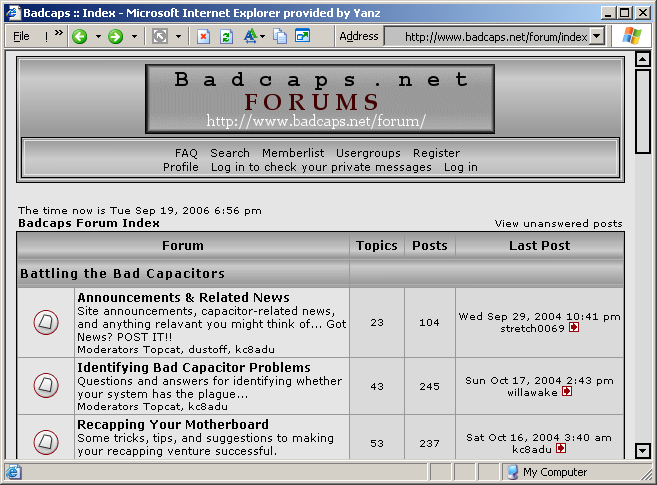657x485 pixels.
Task: Click moderator dustoff under Announcements
Action: 208,349
